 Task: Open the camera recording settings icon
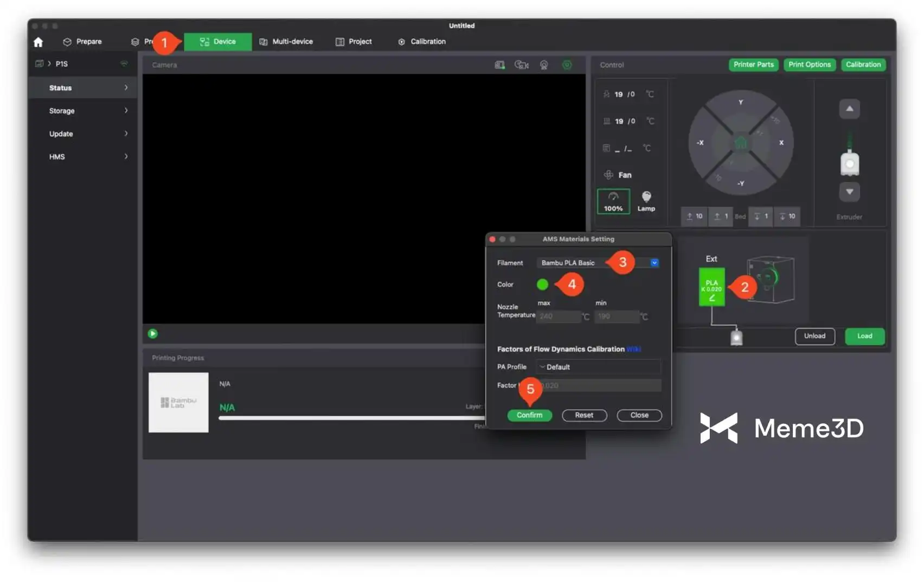[521, 65]
